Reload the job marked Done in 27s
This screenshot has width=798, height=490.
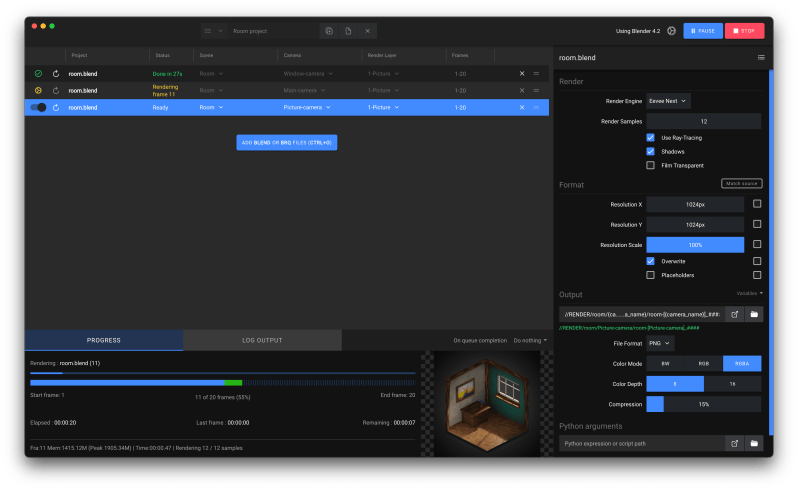click(x=56, y=74)
